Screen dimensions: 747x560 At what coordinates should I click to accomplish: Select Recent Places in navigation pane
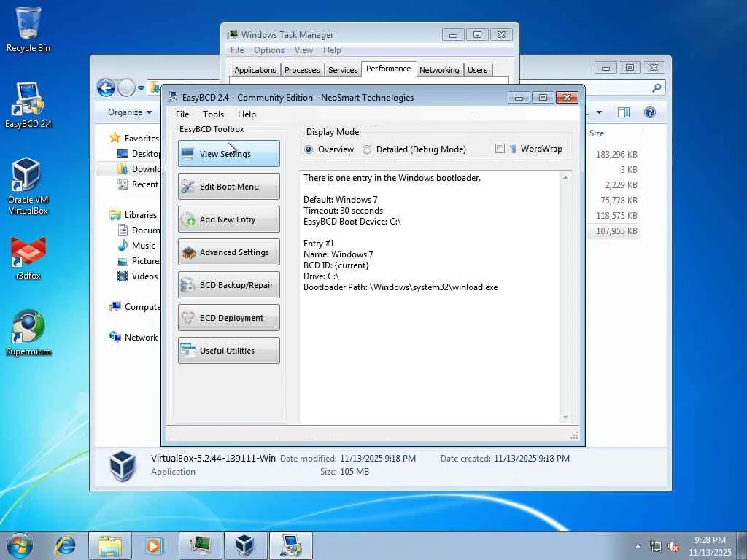tap(138, 184)
